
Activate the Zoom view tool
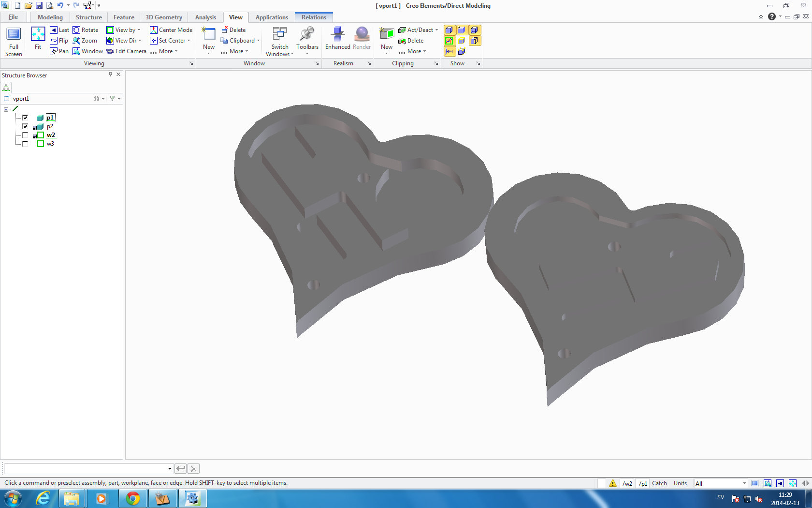point(85,41)
